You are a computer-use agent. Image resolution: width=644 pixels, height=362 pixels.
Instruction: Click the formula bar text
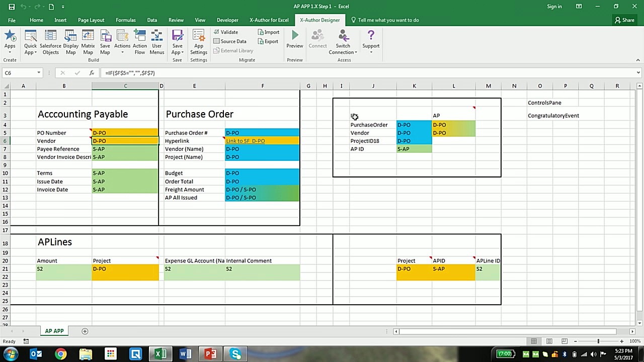point(130,73)
